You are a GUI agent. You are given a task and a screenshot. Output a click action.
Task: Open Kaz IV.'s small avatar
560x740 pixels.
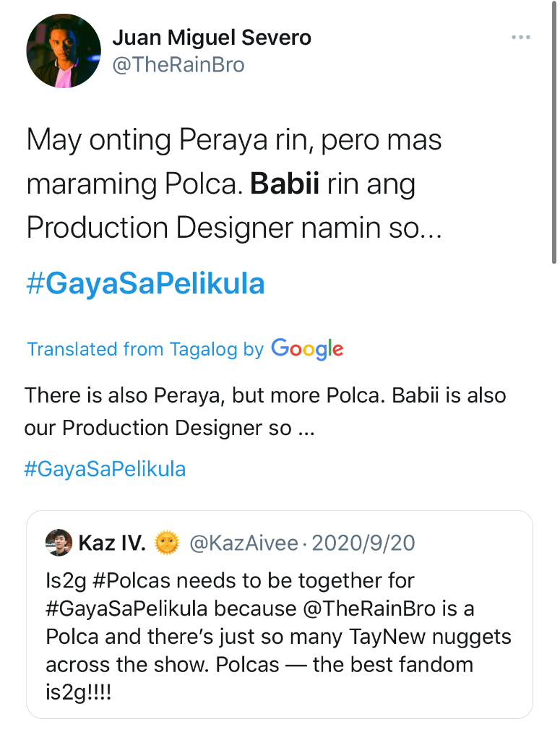pos(59,543)
